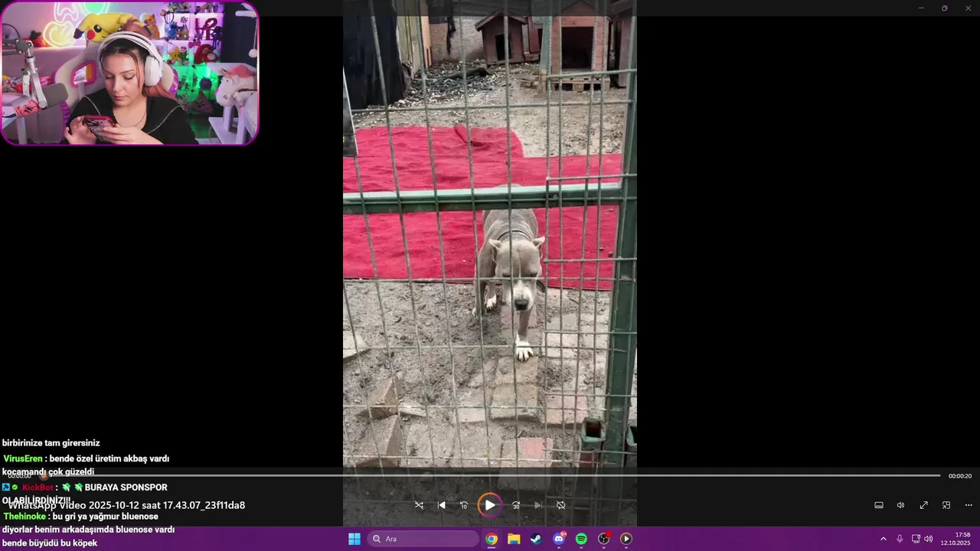This screenshot has width=980, height=551.
Task: Skip to the previous track
Action: [441, 505]
